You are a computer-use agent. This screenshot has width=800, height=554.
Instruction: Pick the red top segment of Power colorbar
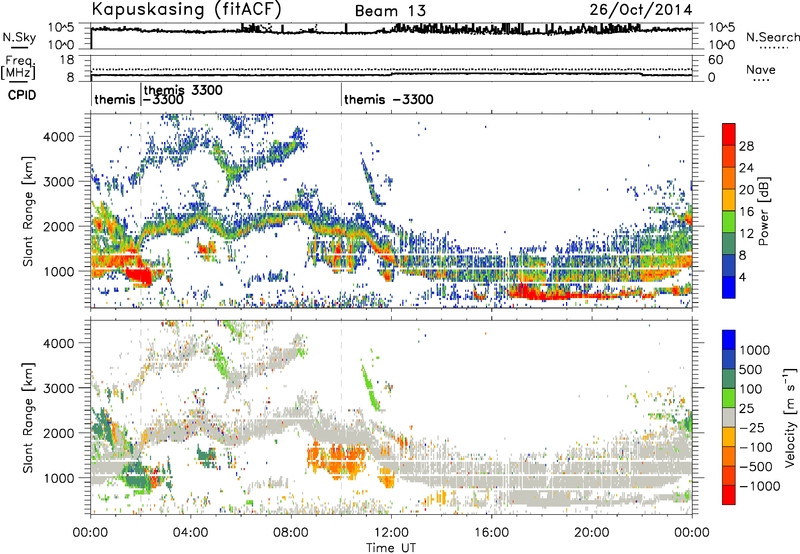729,135
